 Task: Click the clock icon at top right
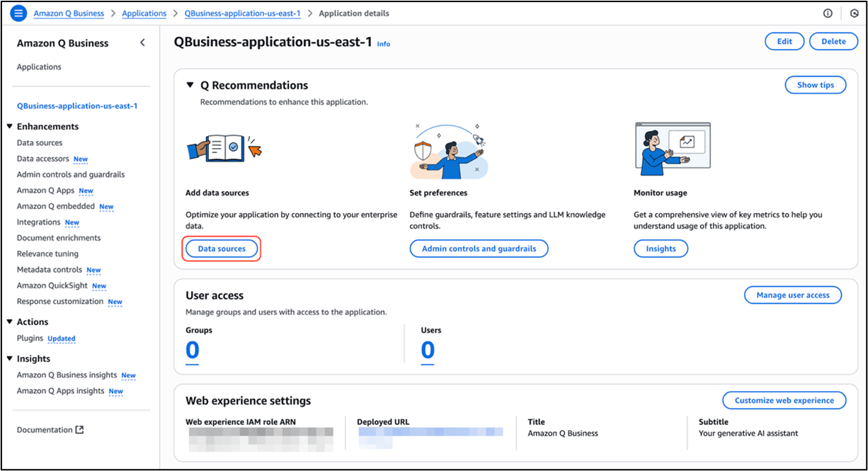[854, 13]
